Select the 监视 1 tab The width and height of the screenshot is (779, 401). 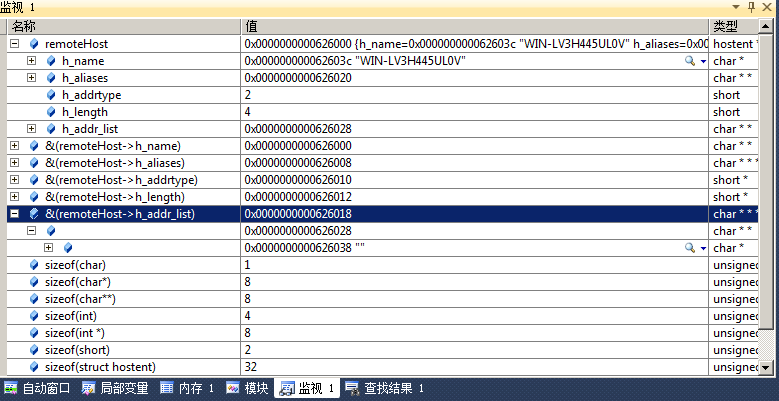pos(307,388)
